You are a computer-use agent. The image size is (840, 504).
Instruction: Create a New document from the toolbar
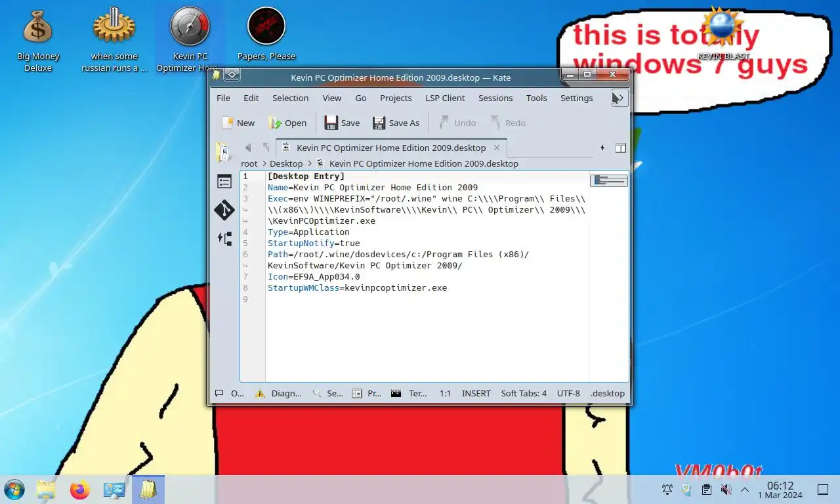(238, 123)
